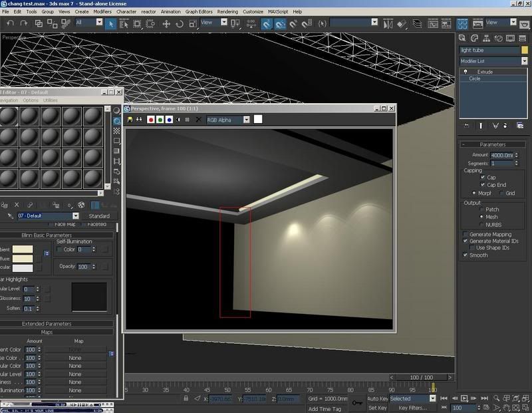532x413 pixels.
Task: Select the Move transform tool
Action: tap(166, 23)
